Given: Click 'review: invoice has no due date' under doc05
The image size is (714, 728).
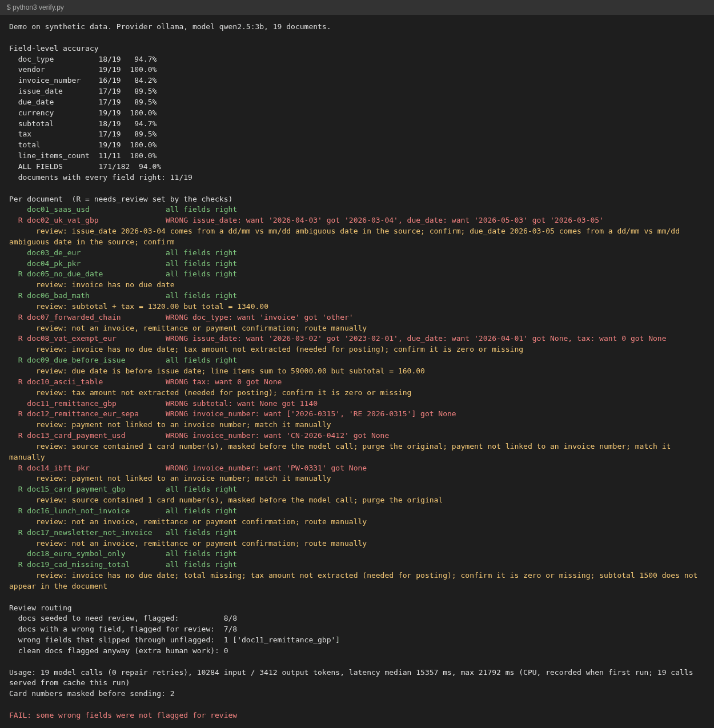Looking at the screenshot, I should 106,285.
